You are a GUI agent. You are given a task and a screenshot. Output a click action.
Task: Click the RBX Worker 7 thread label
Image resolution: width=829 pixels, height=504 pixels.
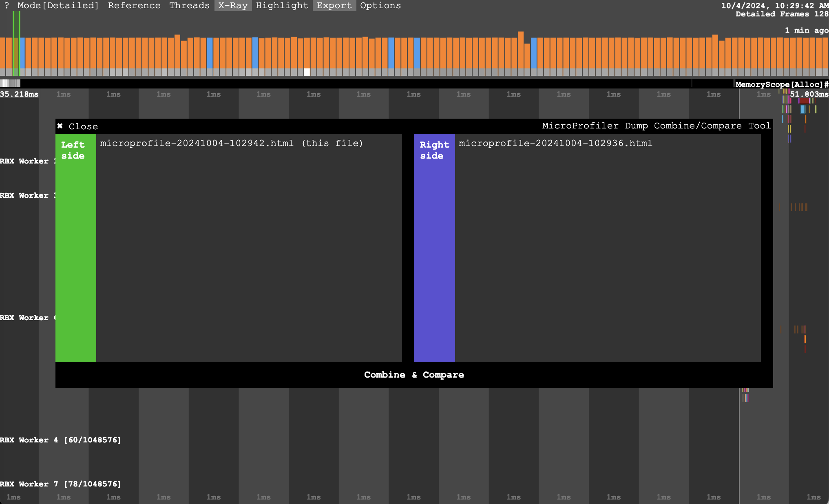(x=60, y=484)
